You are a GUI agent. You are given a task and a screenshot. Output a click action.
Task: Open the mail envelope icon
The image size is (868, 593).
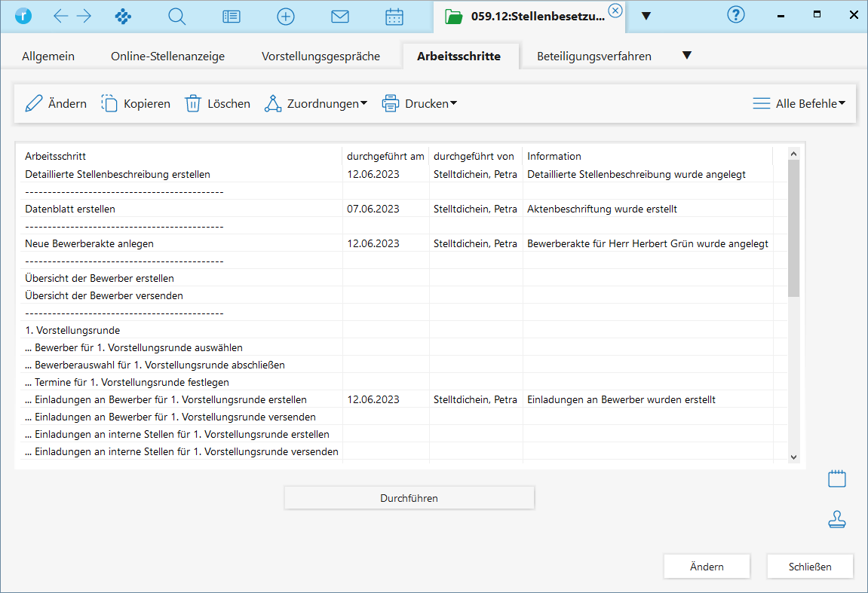coord(340,17)
